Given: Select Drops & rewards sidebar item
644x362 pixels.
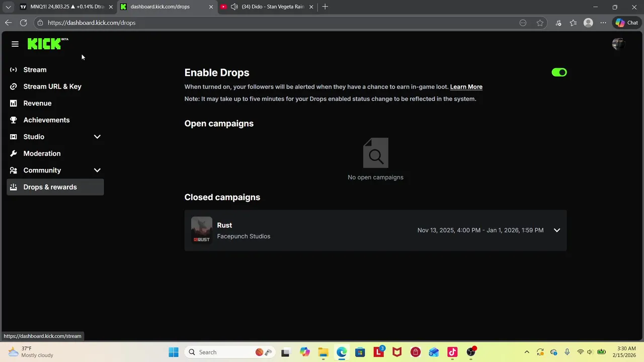Looking at the screenshot, I should tap(55, 187).
